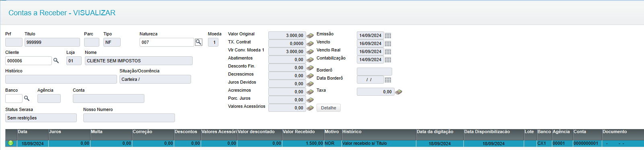Click the Situação/Ocorrência field Carteira
The height and width of the screenshot is (150, 644).
pos(155,79)
